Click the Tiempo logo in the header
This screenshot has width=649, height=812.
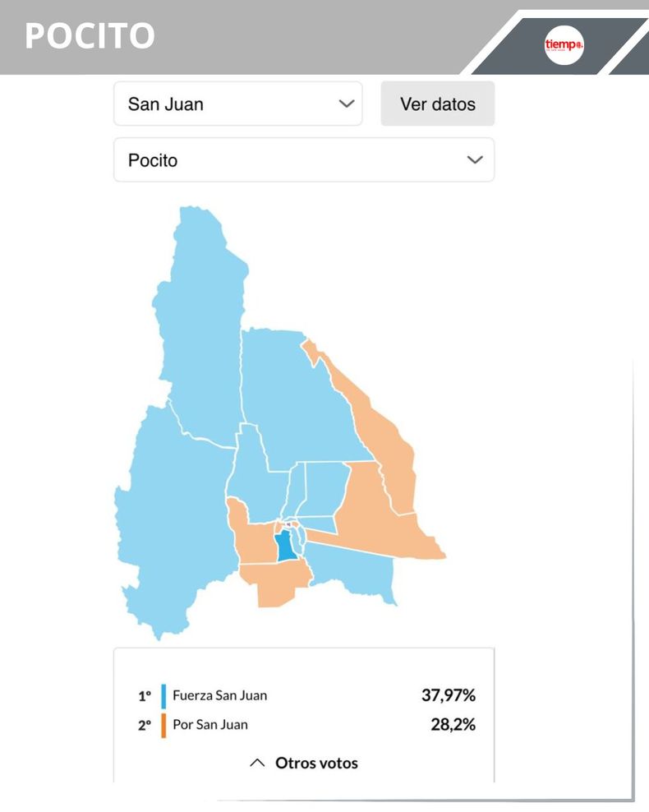pos(564,44)
